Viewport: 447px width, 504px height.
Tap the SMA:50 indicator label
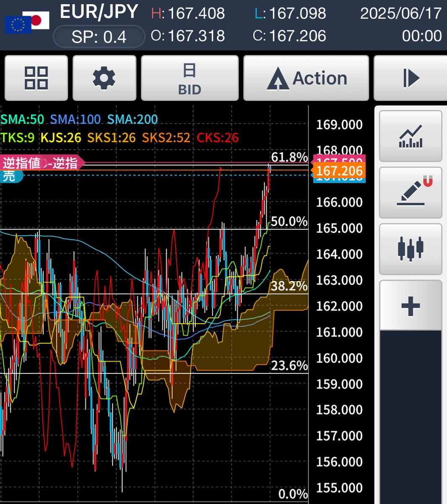pos(22,119)
